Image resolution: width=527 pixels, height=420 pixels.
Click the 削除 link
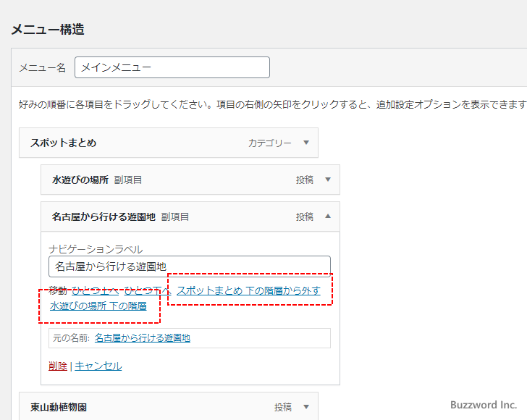(58, 366)
